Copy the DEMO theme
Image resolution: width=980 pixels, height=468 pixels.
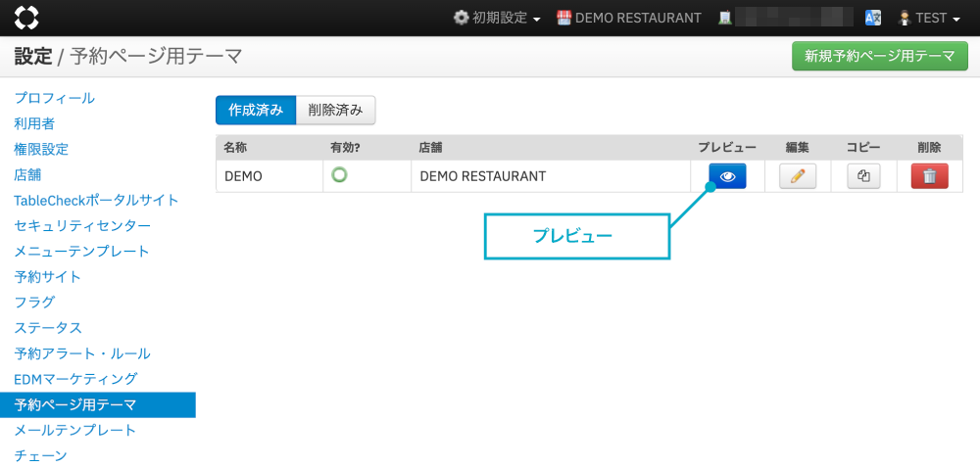(x=863, y=176)
